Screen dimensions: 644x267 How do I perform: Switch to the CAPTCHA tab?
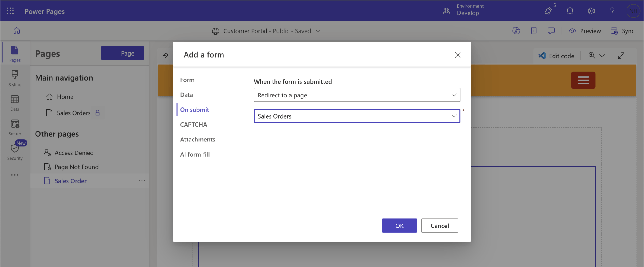(x=193, y=125)
